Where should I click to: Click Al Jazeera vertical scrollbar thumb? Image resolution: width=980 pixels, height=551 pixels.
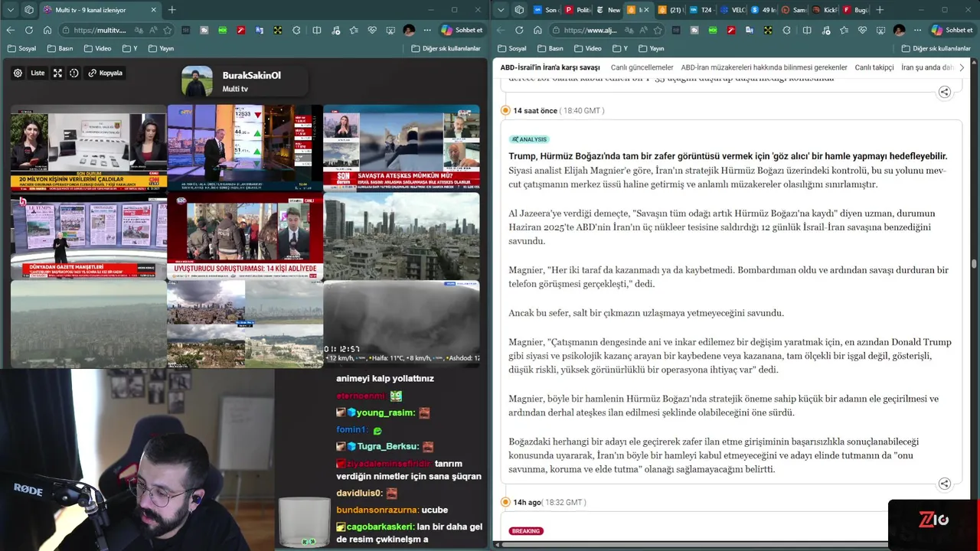click(974, 264)
